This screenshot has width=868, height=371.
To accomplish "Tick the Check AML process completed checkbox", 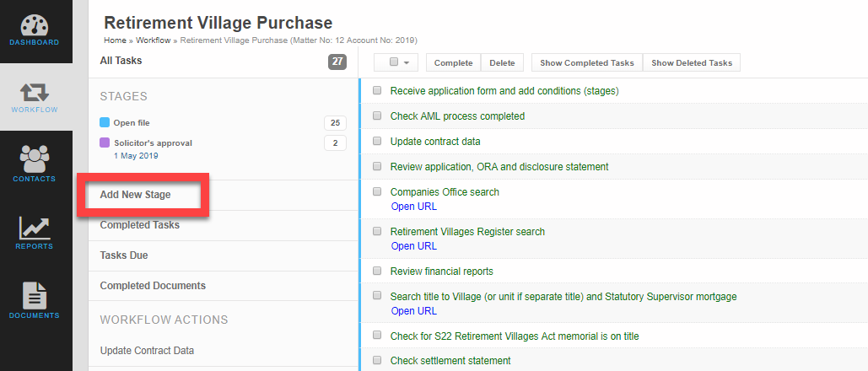I will pyautogui.click(x=377, y=116).
